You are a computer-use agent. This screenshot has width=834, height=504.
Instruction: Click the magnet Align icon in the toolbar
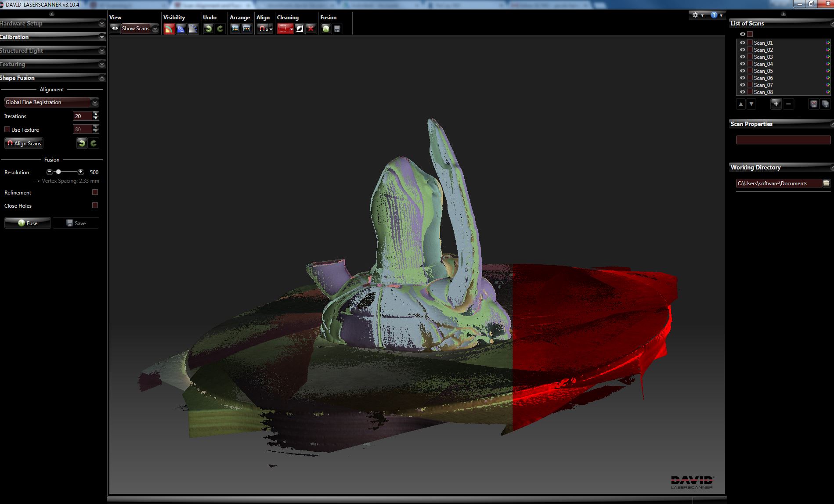(262, 28)
